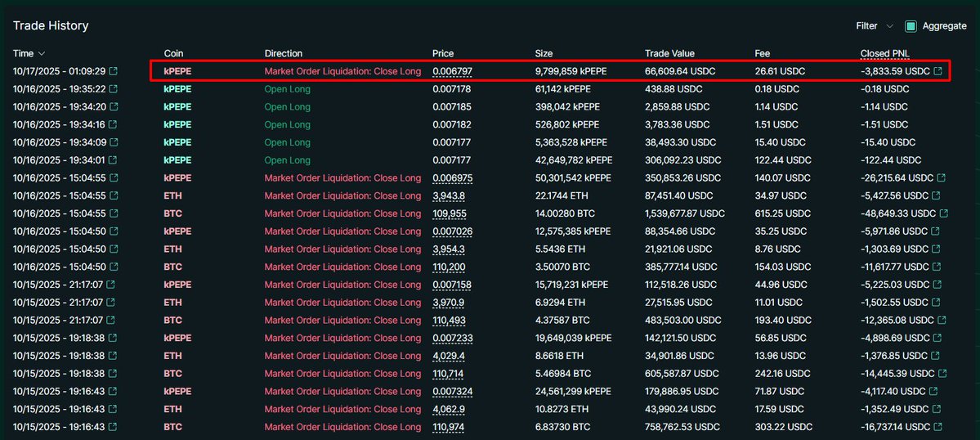Click the Trade Value column header
This screenshot has width=980, height=440.
pyautogui.click(x=669, y=54)
